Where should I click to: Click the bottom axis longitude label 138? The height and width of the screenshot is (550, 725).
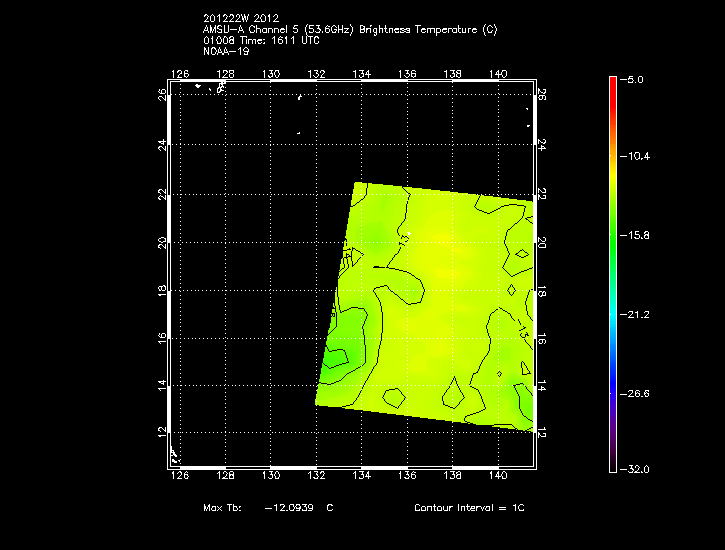pyautogui.click(x=453, y=476)
